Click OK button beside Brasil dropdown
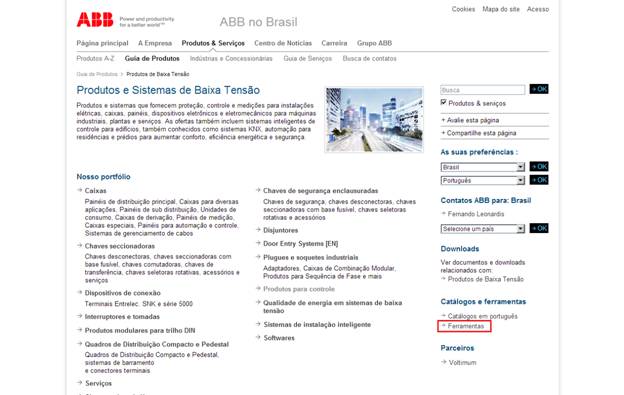The width and height of the screenshot is (624, 395). 539,167
